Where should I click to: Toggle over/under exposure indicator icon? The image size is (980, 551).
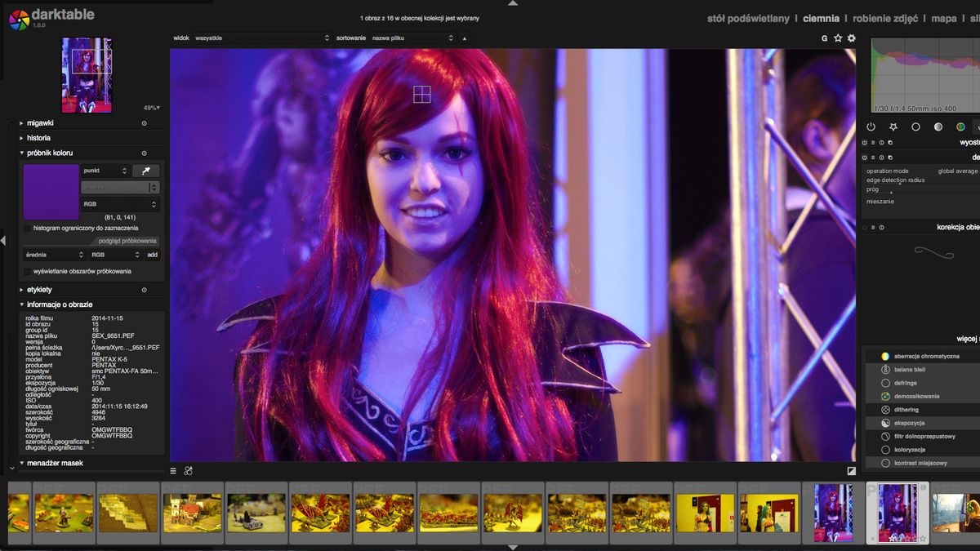852,471
